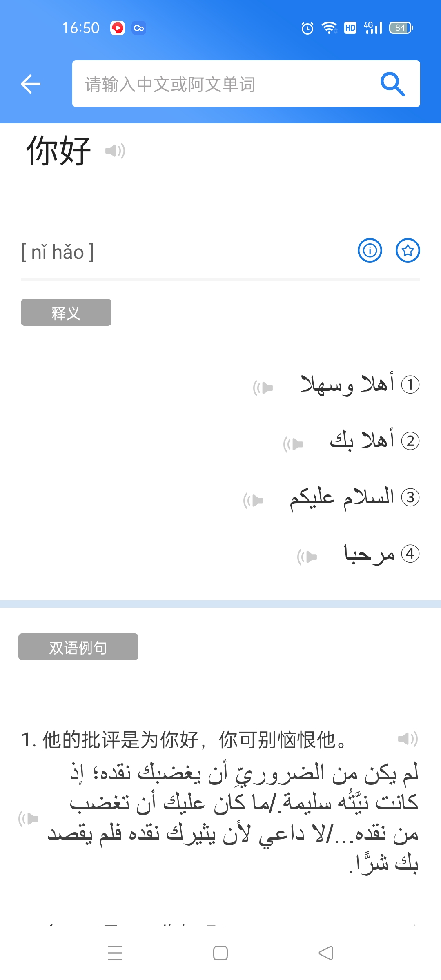
Task: Select the 释义 section label
Action: tap(66, 312)
